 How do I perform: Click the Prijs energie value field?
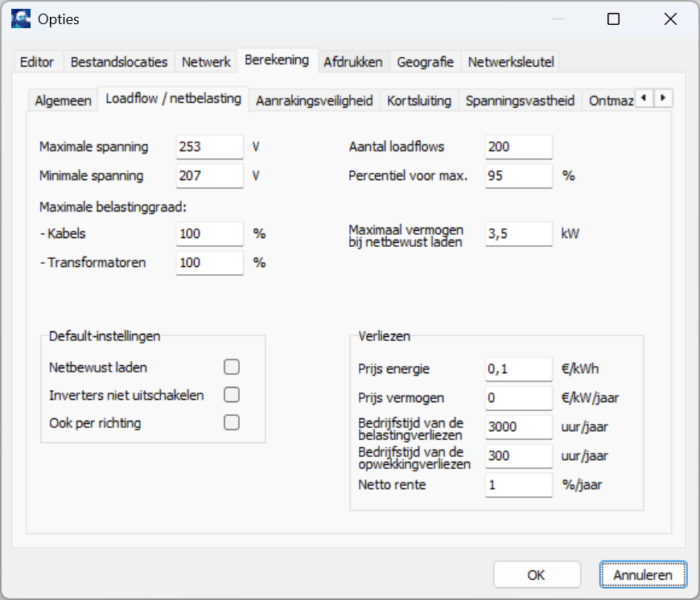(519, 369)
